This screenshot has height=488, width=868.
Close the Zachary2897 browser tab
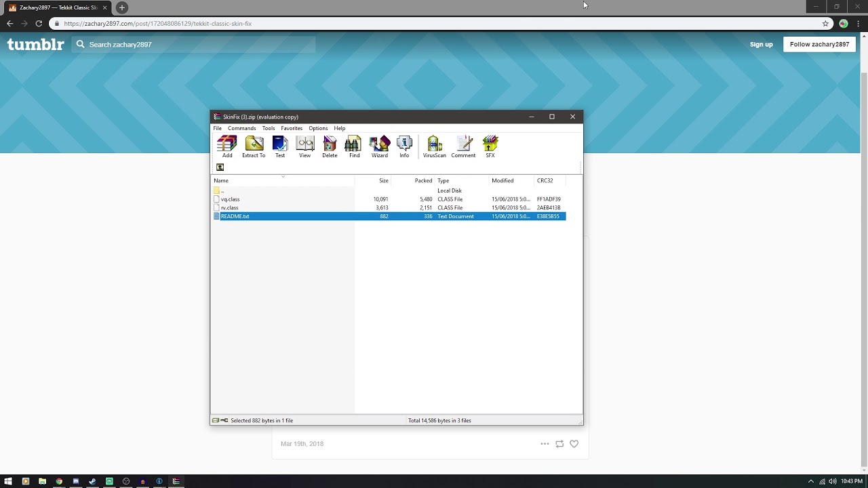pyautogui.click(x=105, y=7)
